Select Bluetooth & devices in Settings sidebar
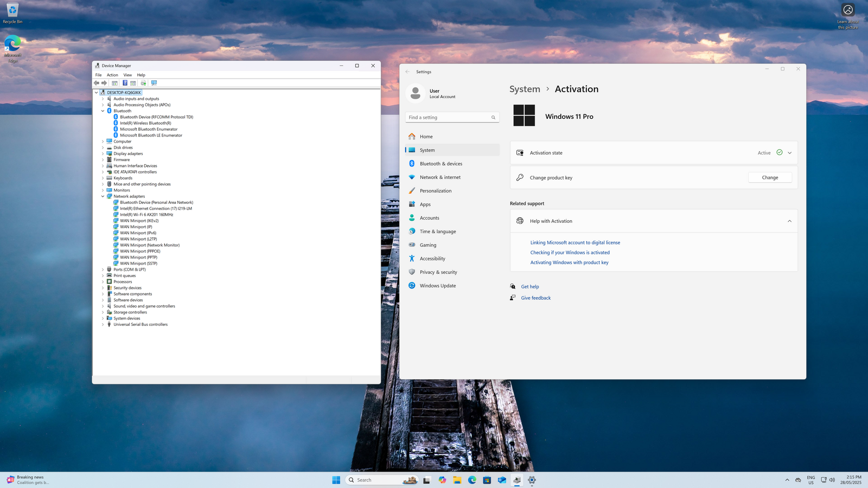The width and height of the screenshot is (868, 488). [441, 164]
